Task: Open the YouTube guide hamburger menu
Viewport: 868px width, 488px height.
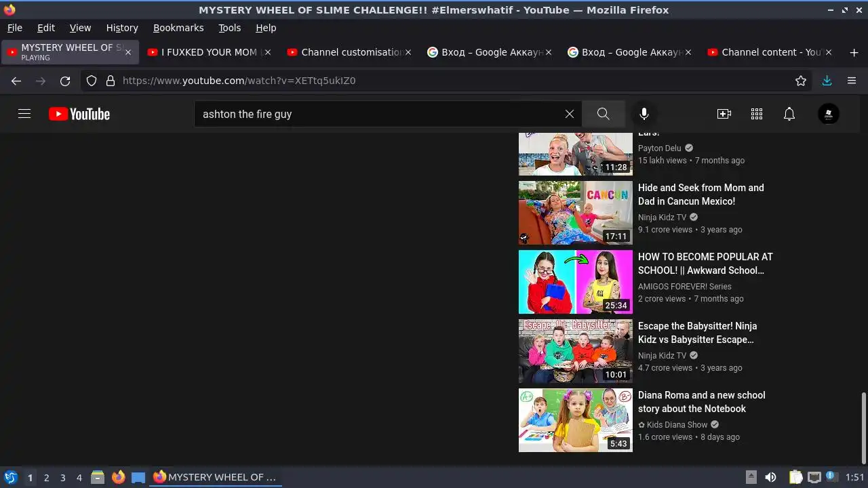Action: [x=24, y=114]
